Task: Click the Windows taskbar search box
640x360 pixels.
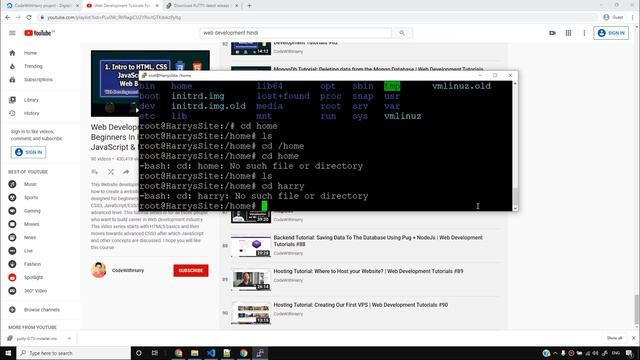Action: click(73, 353)
